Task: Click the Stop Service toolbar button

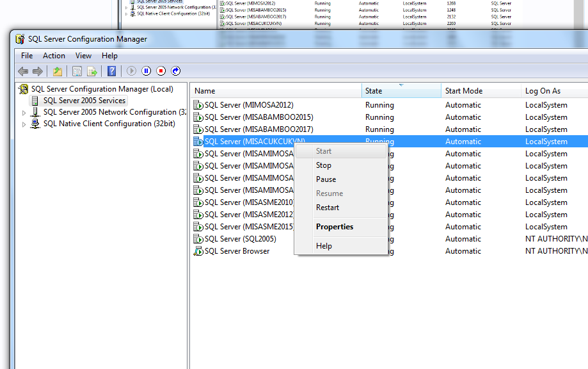Action: (x=161, y=71)
